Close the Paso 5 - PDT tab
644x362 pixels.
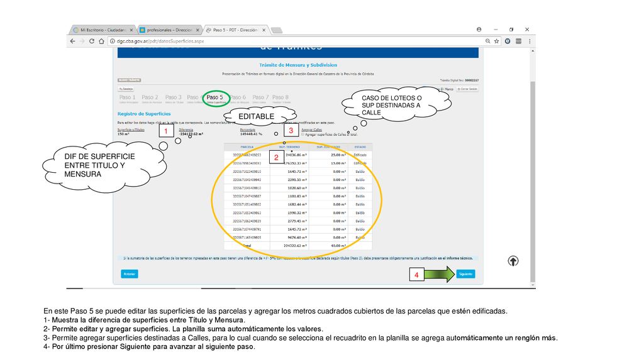264,30
